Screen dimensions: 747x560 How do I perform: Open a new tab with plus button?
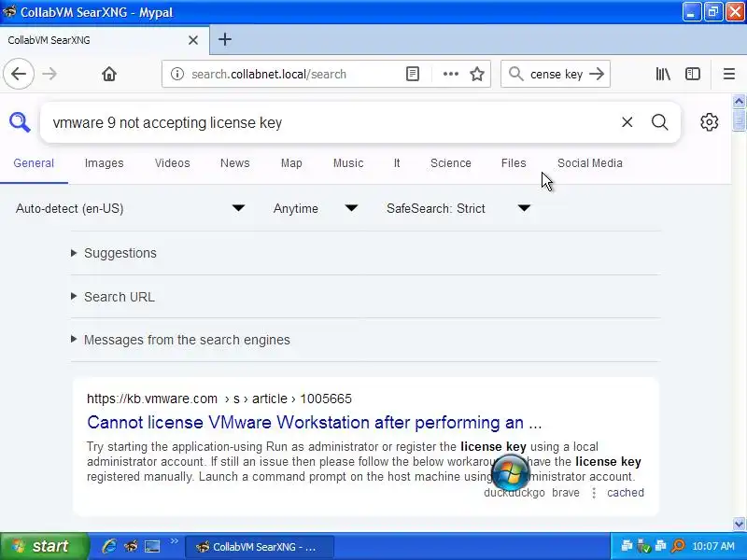click(x=225, y=39)
